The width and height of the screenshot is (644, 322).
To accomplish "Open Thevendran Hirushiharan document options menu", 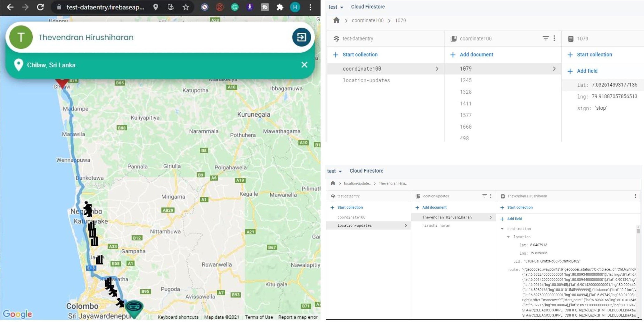I will [635, 196].
